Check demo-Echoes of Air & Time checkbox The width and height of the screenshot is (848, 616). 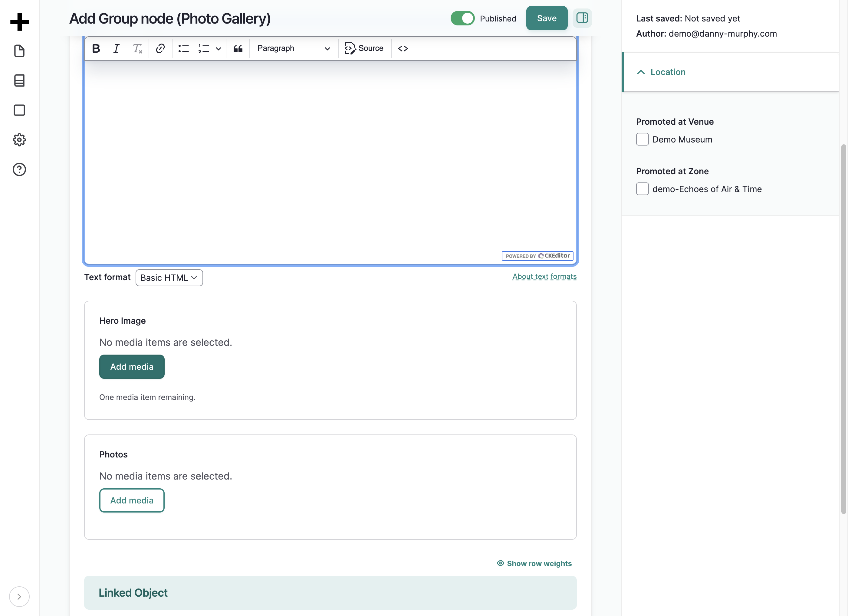[643, 189]
